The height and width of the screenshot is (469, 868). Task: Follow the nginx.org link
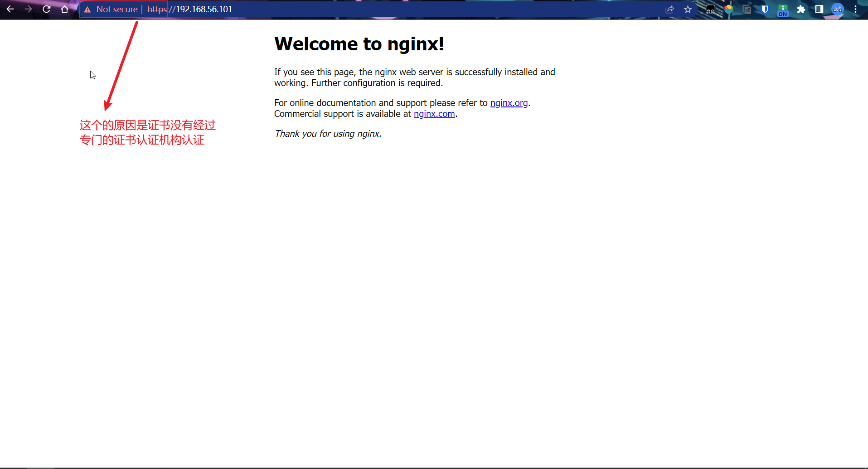coord(509,103)
